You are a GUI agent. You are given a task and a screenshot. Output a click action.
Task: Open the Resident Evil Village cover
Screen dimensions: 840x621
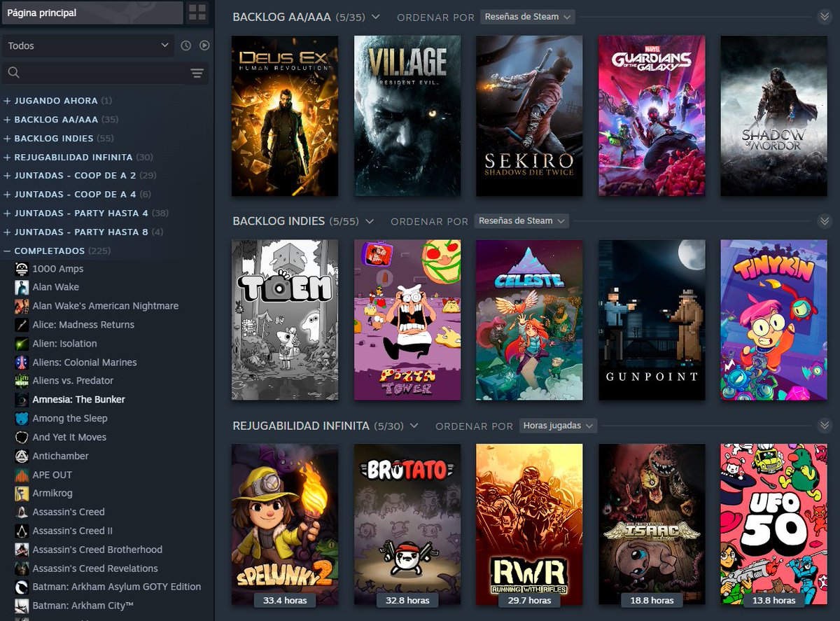click(407, 116)
